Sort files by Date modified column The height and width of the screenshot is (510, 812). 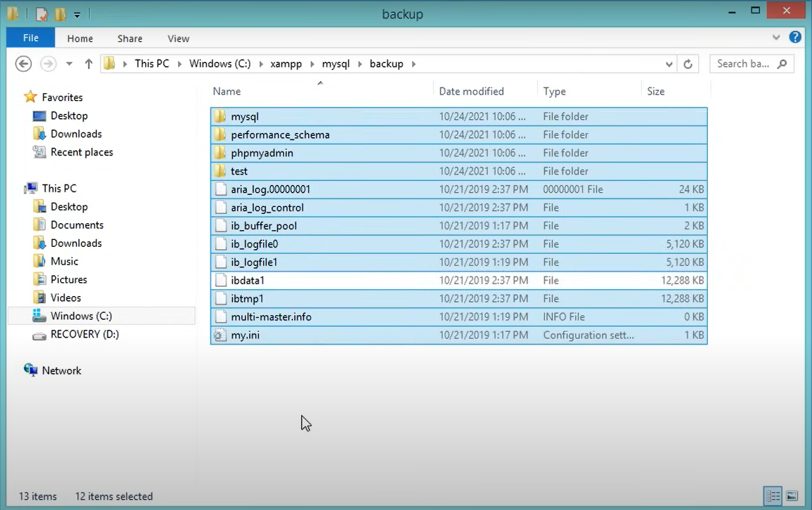[x=471, y=91]
